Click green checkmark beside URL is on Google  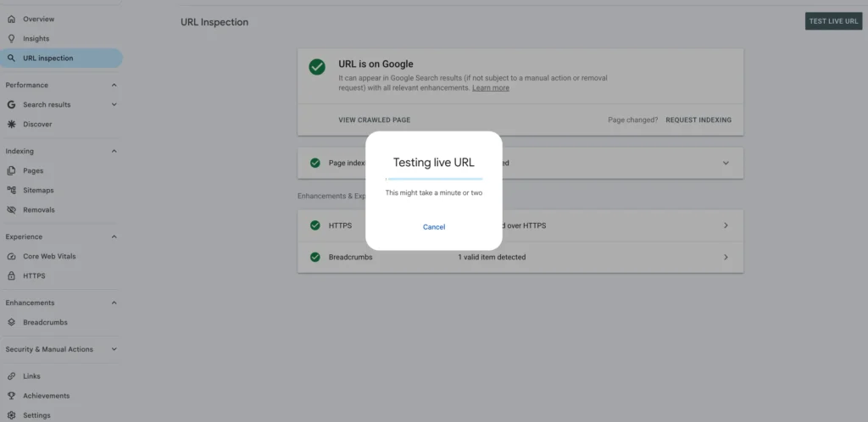(x=317, y=67)
